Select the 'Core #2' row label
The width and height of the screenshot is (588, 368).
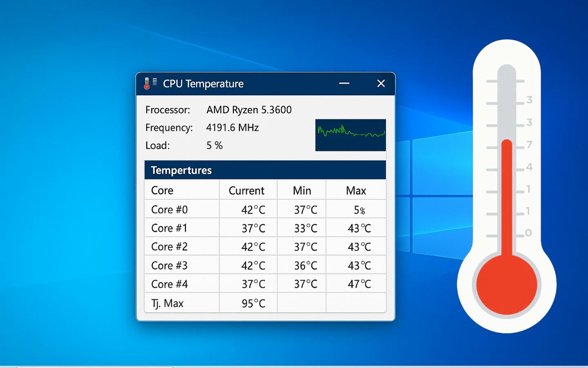click(169, 247)
